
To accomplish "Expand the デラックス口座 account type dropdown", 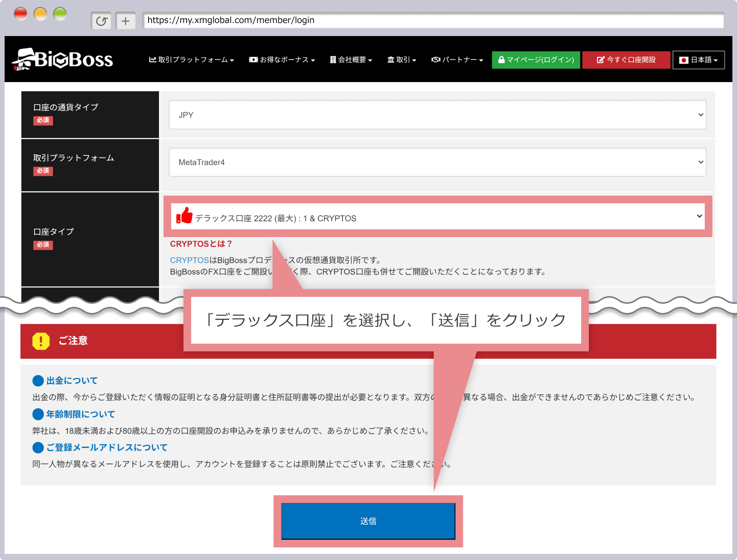I will (x=438, y=217).
